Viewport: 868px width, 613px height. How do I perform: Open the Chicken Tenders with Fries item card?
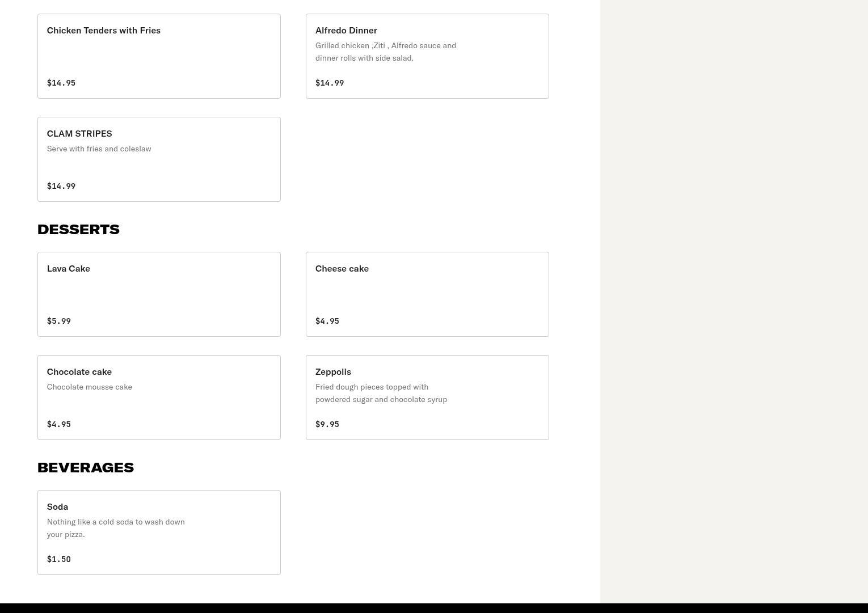[159, 56]
